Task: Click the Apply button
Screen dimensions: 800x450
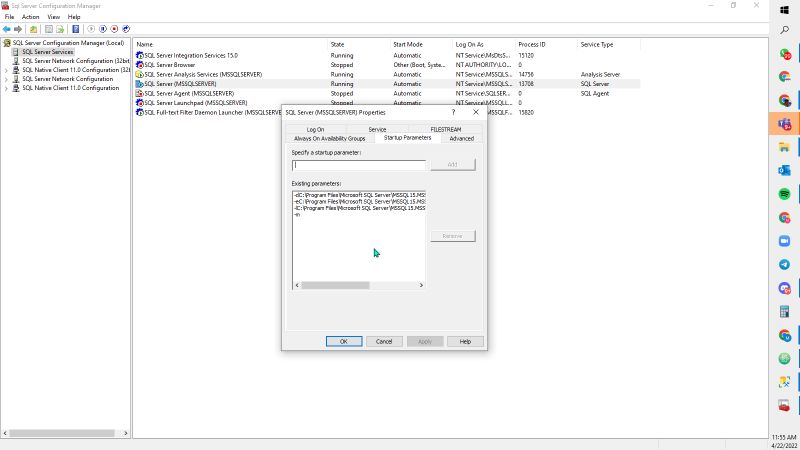Action: [424, 341]
